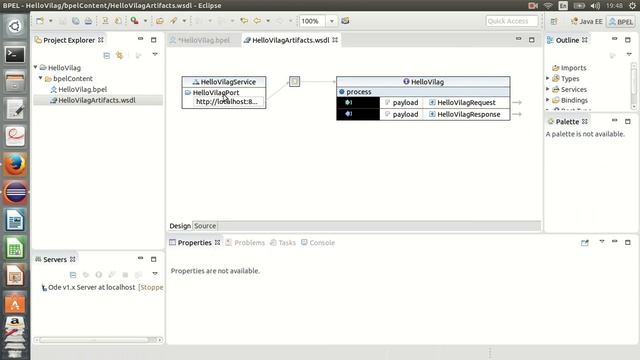Select the Servers tab
Viewport: 640px width, 360px height.
point(55,259)
